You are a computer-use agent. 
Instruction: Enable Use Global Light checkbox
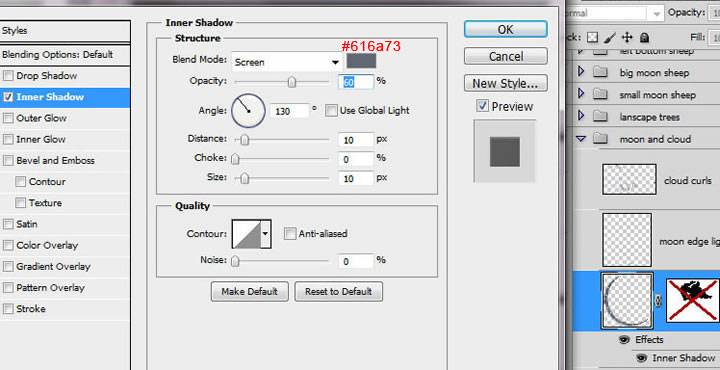[331, 111]
